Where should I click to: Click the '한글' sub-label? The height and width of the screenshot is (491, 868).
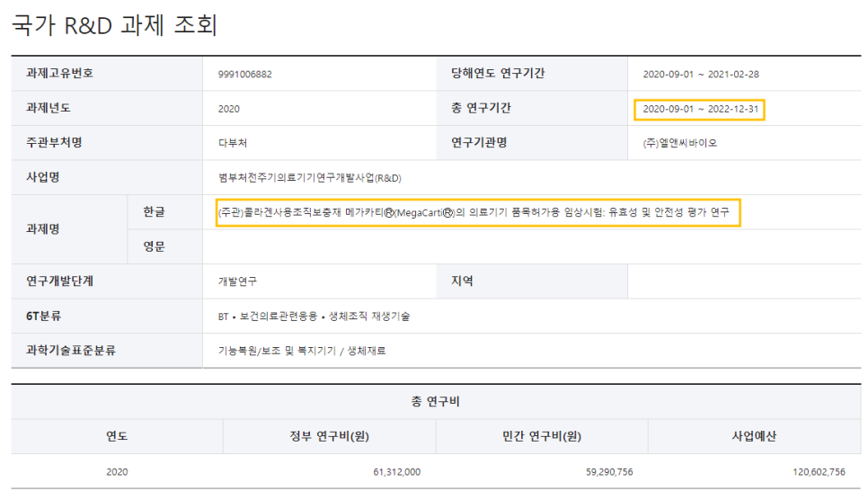154,211
